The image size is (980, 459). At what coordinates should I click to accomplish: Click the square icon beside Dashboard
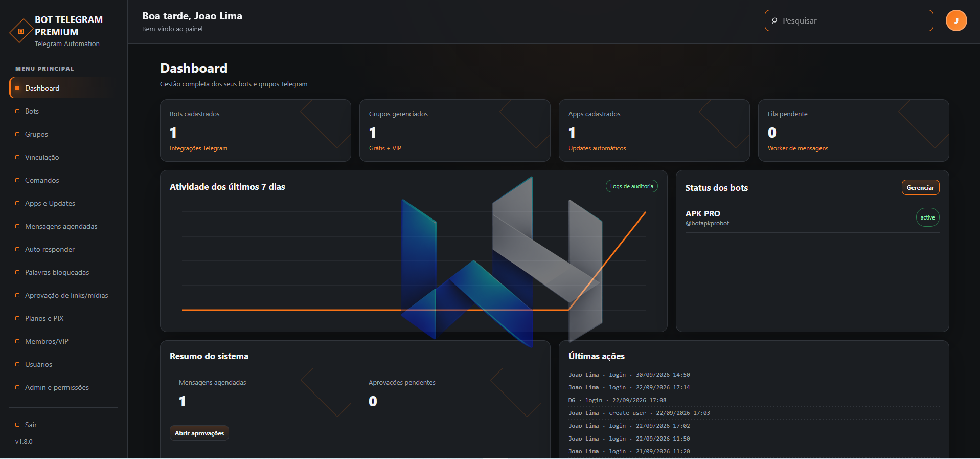(x=17, y=88)
